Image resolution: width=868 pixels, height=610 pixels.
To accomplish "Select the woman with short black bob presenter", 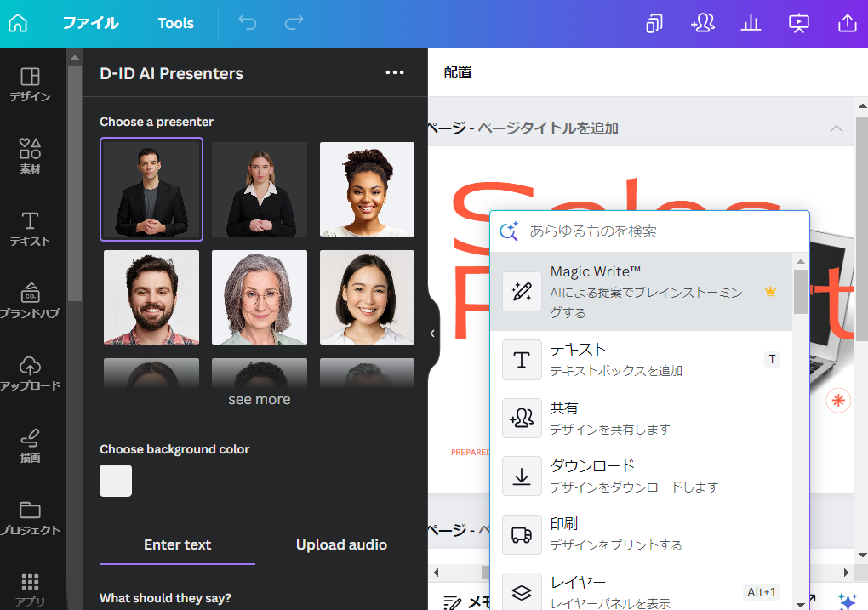I will (x=367, y=297).
